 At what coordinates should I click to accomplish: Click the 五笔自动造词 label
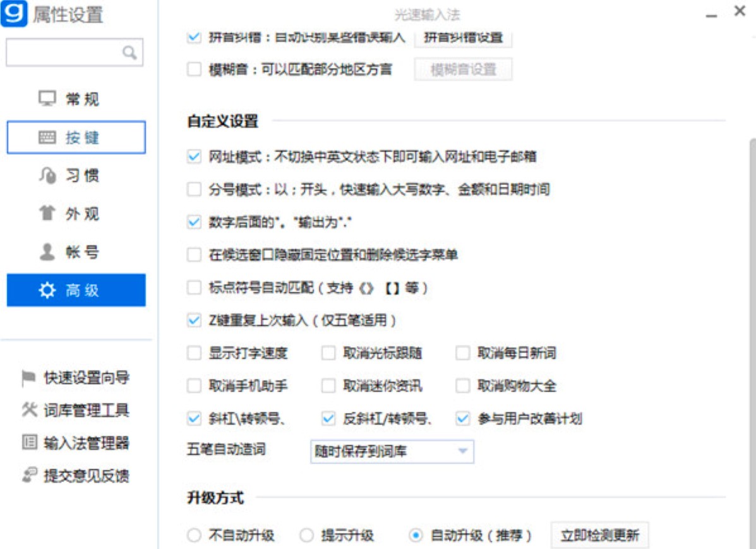(x=226, y=450)
